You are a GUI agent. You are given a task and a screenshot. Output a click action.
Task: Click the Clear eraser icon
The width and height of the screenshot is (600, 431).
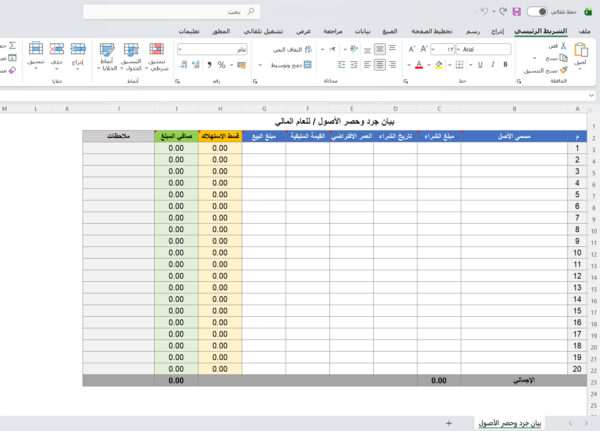click(12, 70)
